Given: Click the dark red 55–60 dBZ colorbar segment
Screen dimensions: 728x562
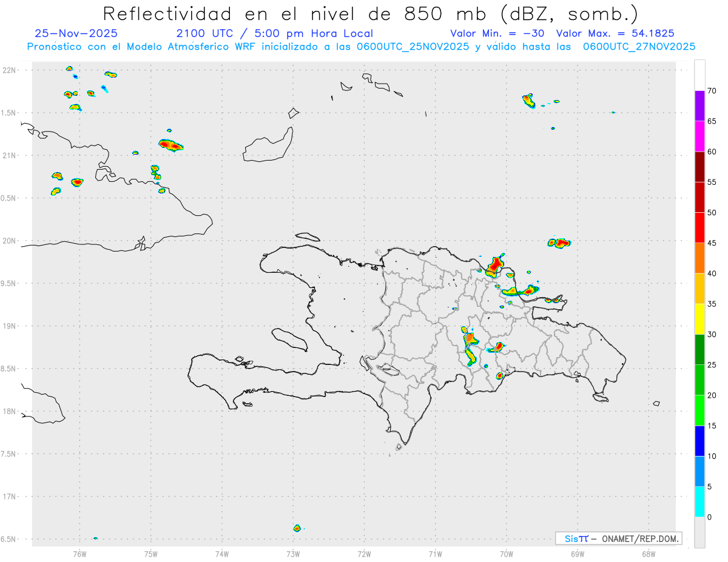Looking at the screenshot, I should pyautogui.click(x=699, y=167).
